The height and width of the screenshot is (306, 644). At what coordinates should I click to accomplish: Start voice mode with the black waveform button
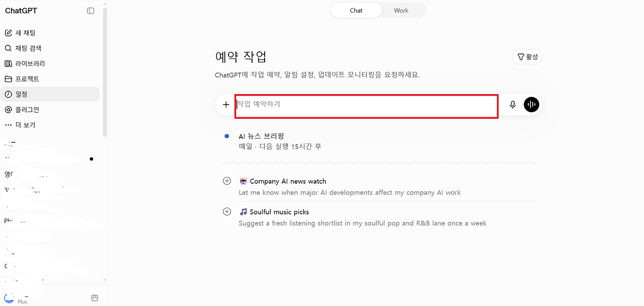tap(531, 105)
